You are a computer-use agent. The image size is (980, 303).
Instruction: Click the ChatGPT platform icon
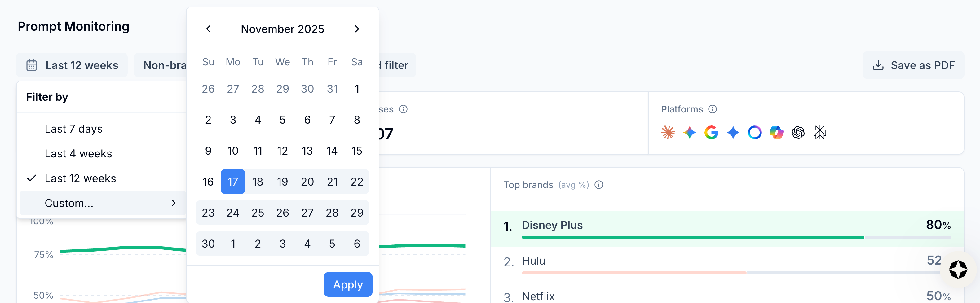pos(798,132)
